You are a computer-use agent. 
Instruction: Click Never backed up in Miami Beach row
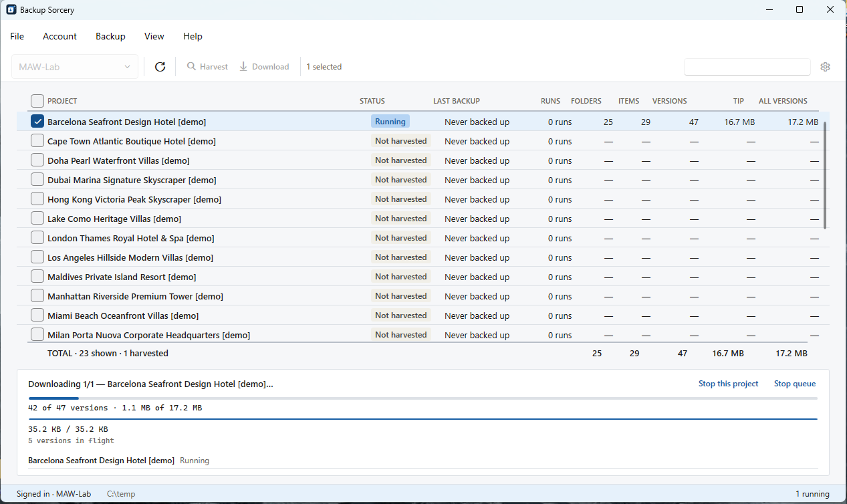477,316
